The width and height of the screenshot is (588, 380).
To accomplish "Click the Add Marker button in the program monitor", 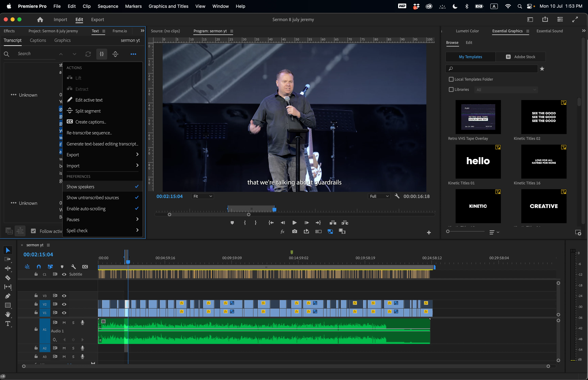I will [232, 222].
